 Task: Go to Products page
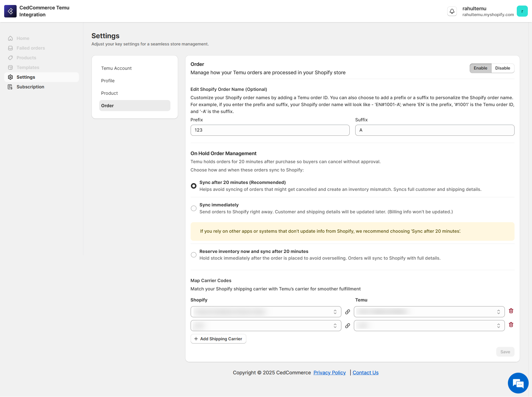point(42,58)
